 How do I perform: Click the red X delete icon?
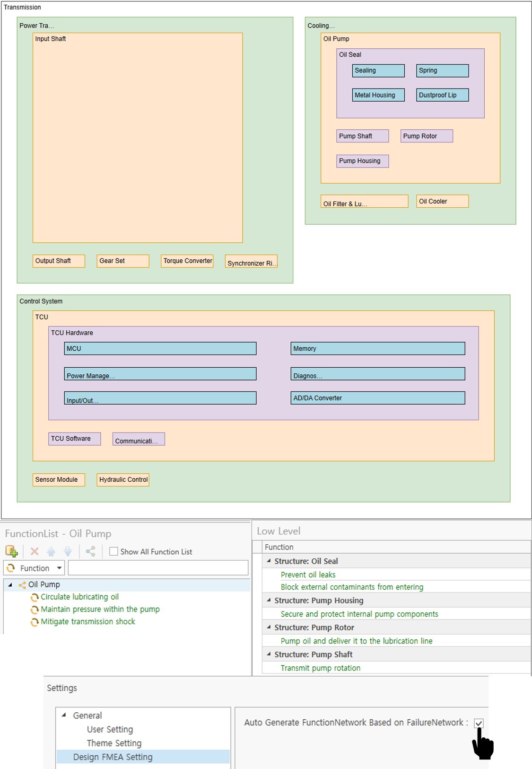(35, 551)
